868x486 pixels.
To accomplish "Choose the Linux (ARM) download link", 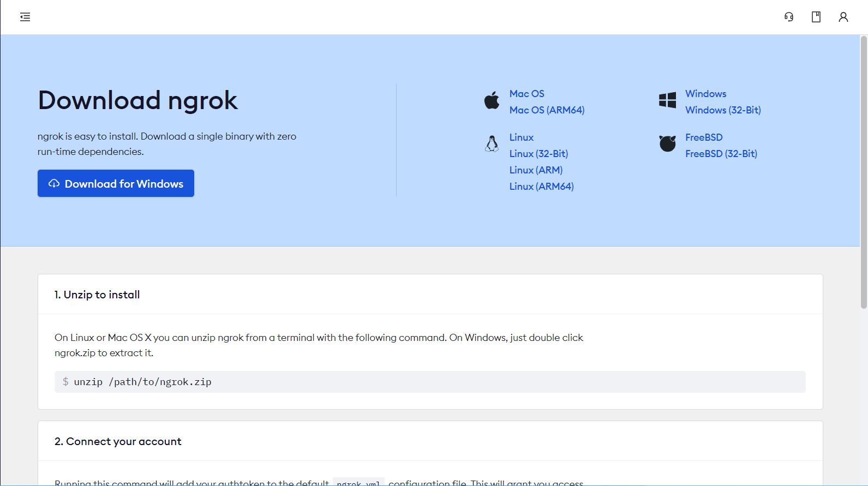I will point(536,170).
